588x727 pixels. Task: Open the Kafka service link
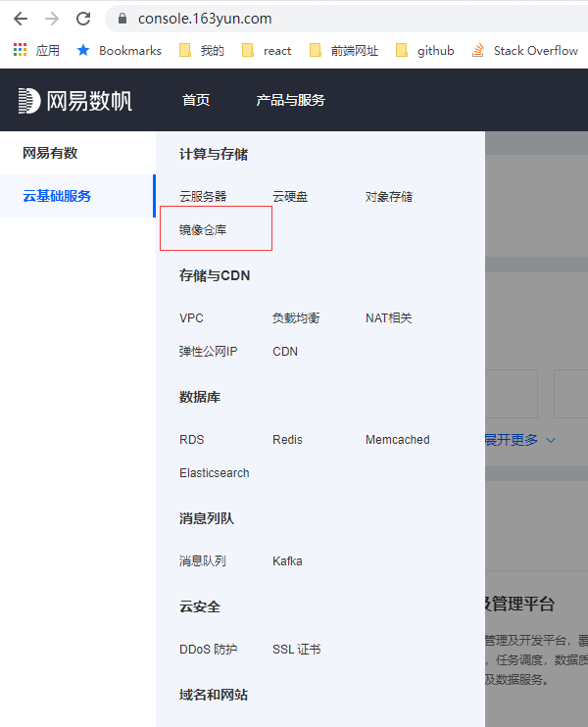[287, 561]
